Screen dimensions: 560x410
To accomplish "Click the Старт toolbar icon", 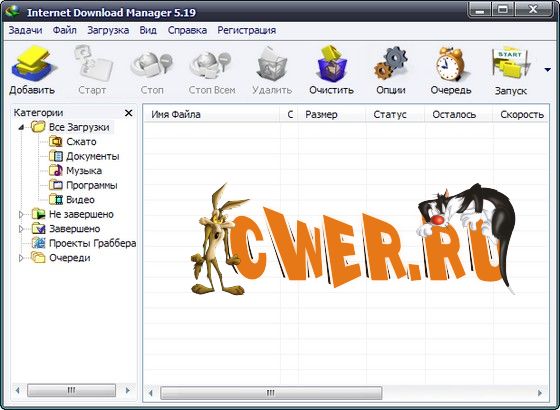I will (x=93, y=64).
